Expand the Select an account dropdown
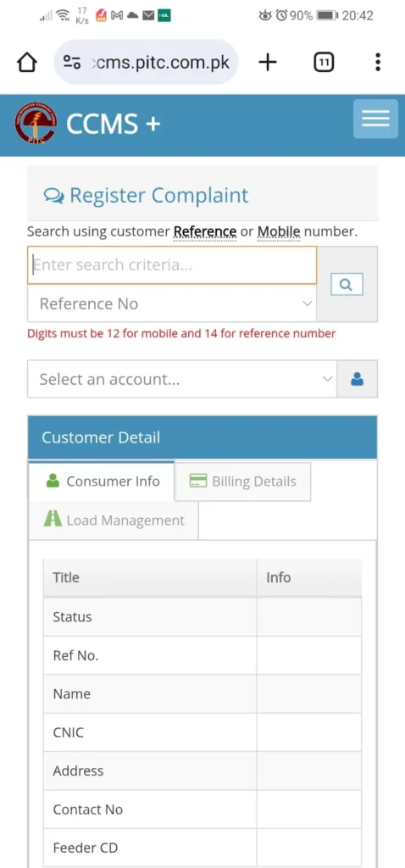Viewport: 405px width, 868px height. 182,379
